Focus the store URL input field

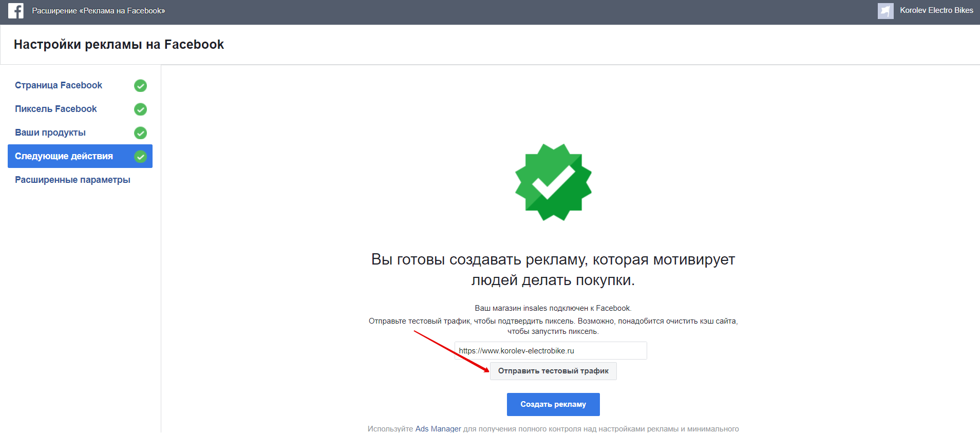551,351
